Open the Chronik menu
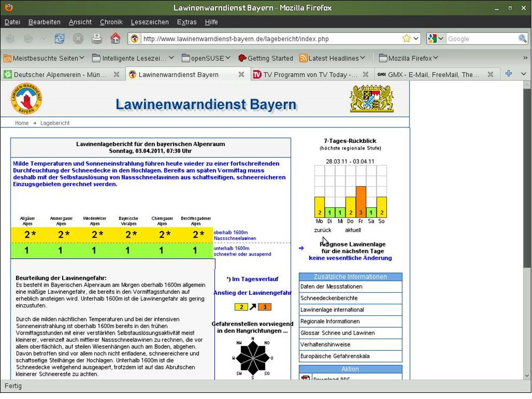 pyautogui.click(x=111, y=22)
